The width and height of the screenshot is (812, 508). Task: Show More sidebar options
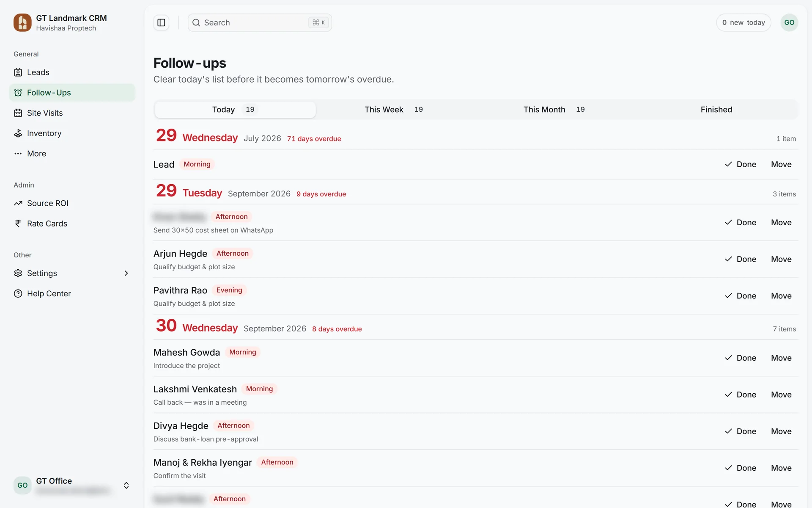[x=72, y=154]
